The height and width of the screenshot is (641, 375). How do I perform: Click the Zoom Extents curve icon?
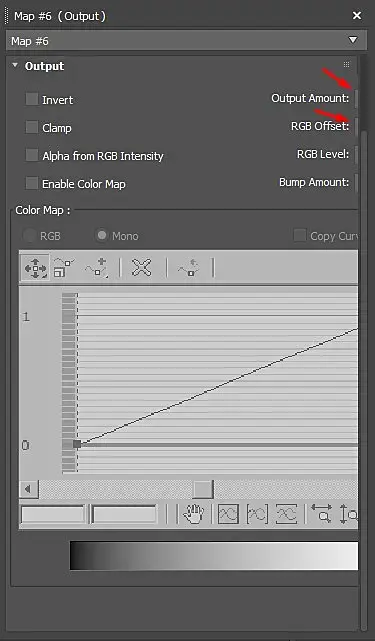pyautogui.click(x=228, y=513)
